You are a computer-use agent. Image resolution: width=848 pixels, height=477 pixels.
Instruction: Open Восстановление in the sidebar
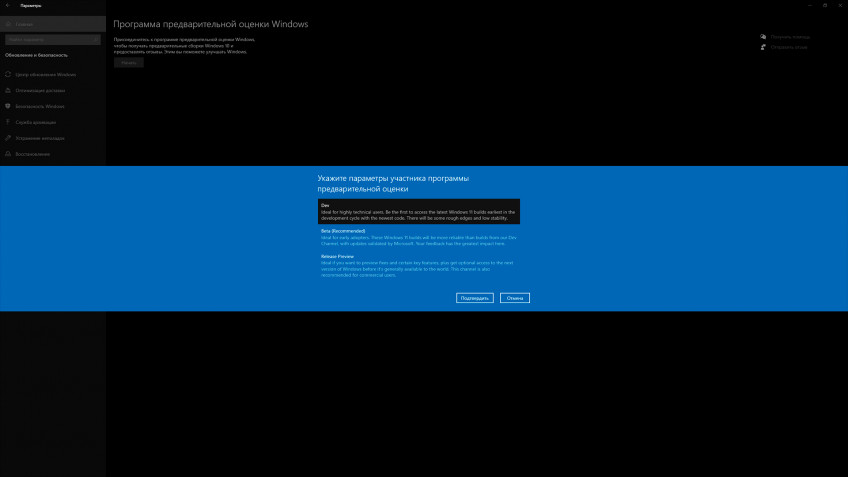[x=53, y=154]
